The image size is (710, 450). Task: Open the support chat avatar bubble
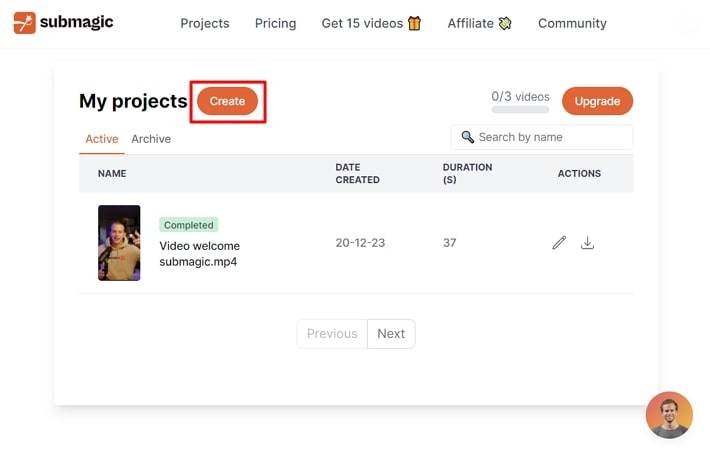point(669,415)
